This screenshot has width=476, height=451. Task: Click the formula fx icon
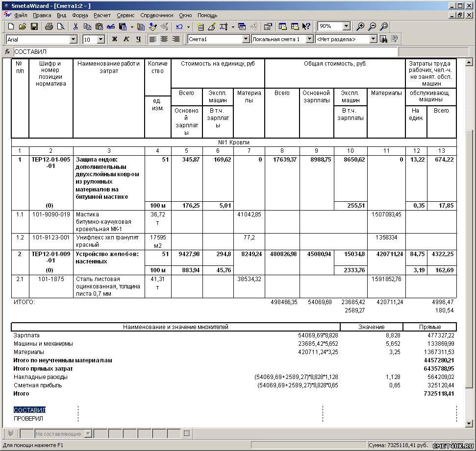[7, 52]
